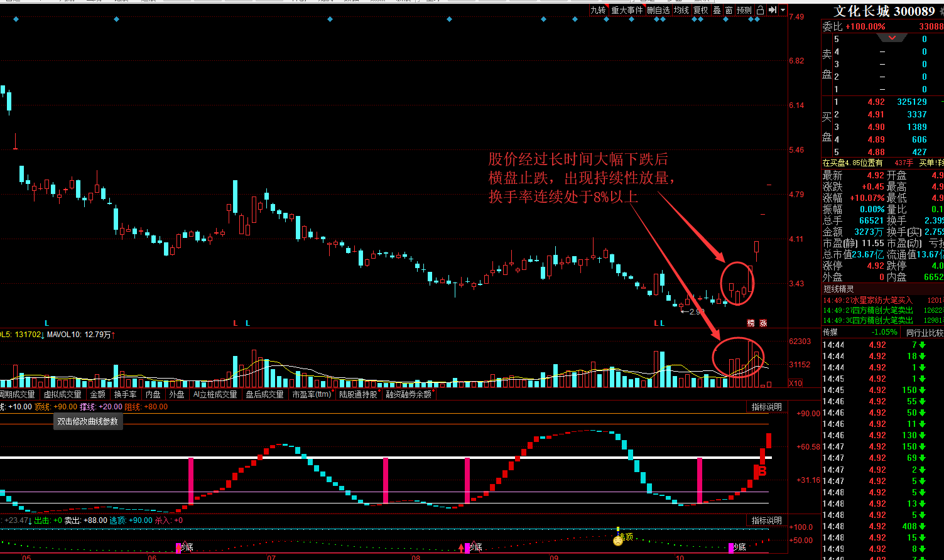Switch to the 虚拟成交量 tab
Viewport: 944px width, 560px height.
pyautogui.click(x=63, y=394)
